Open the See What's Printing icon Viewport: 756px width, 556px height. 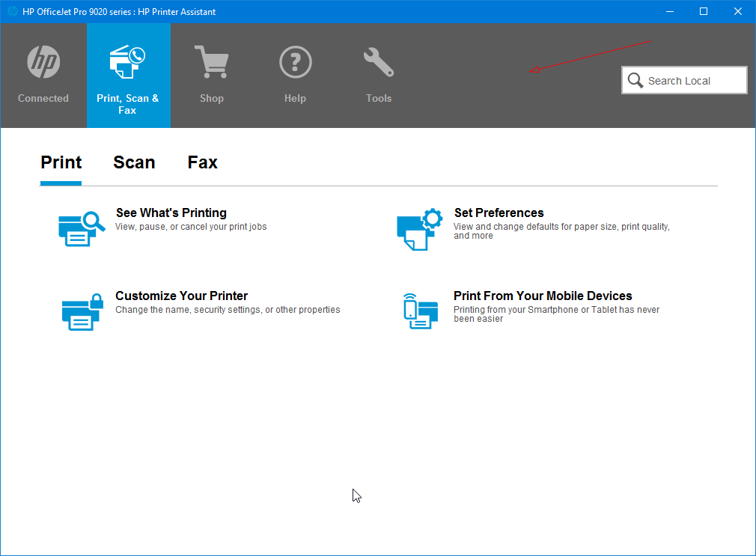(x=80, y=228)
